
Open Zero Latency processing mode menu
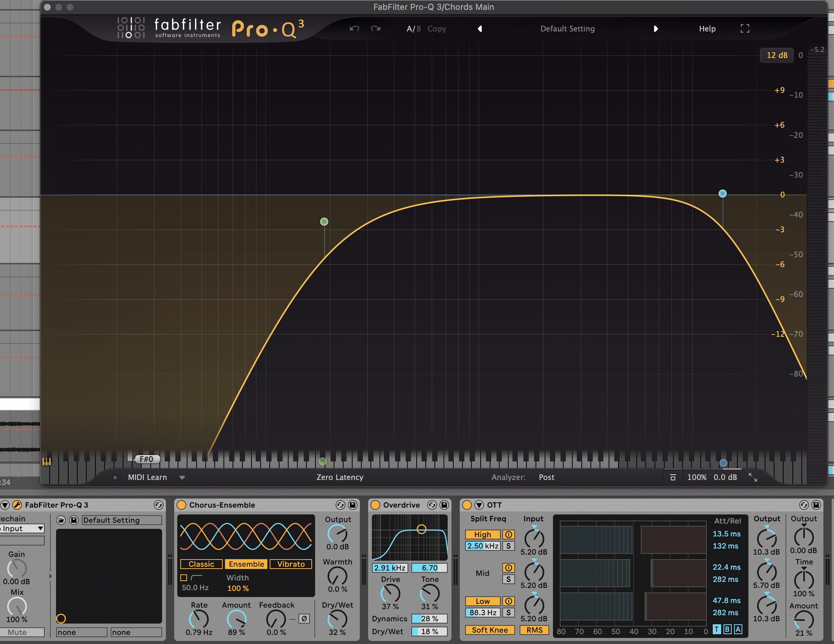[340, 477]
